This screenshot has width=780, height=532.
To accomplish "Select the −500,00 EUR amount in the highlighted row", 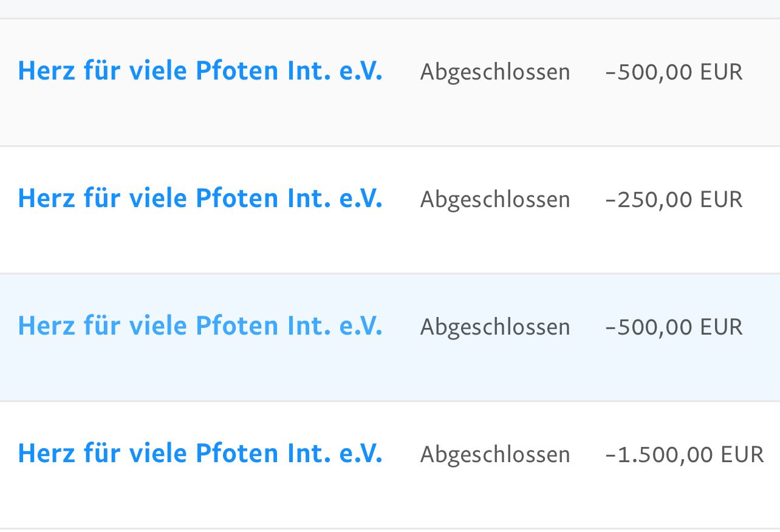I will pos(674,327).
